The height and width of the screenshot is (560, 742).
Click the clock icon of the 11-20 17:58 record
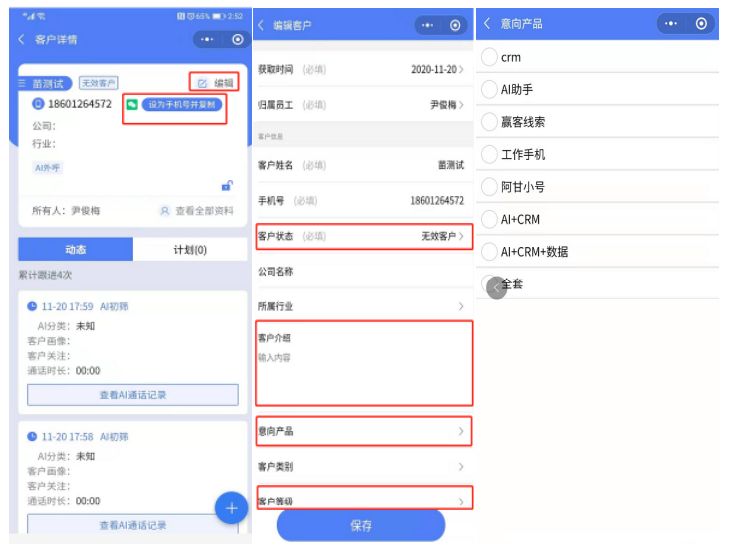(x=32, y=436)
